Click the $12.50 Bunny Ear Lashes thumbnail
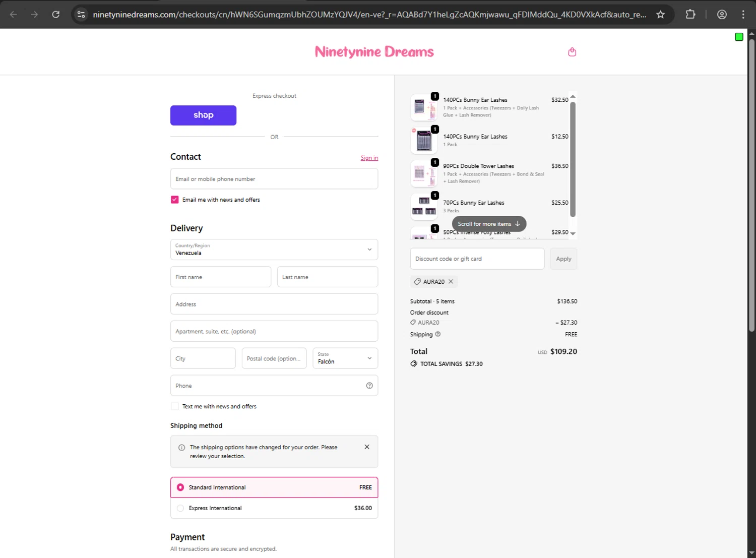The height and width of the screenshot is (558, 756). pyautogui.click(x=424, y=141)
